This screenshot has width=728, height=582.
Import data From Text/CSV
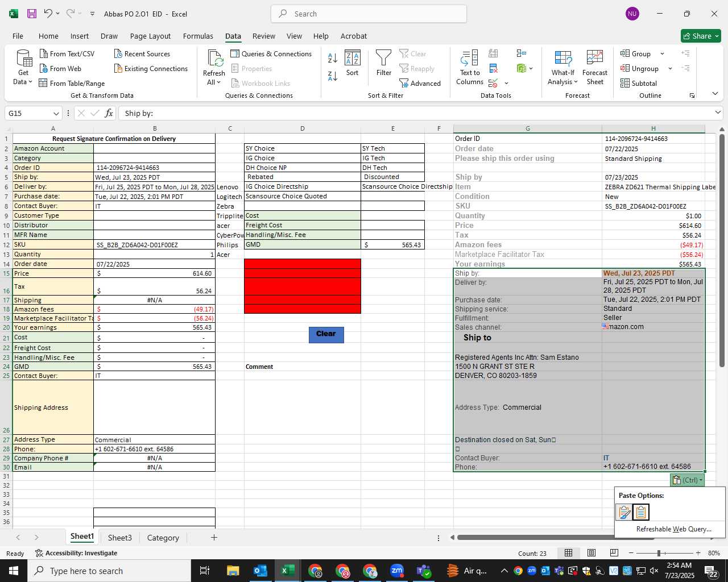tap(67, 54)
